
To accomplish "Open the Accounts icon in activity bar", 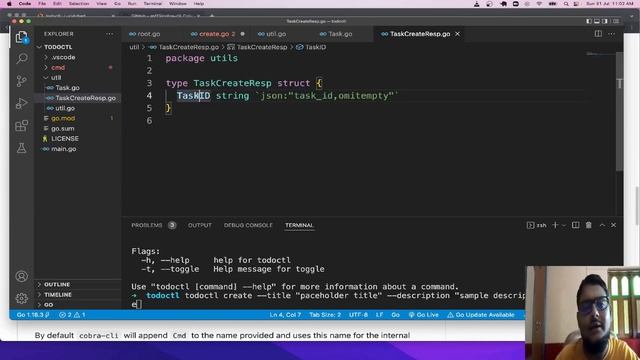I will coord(21,276).
